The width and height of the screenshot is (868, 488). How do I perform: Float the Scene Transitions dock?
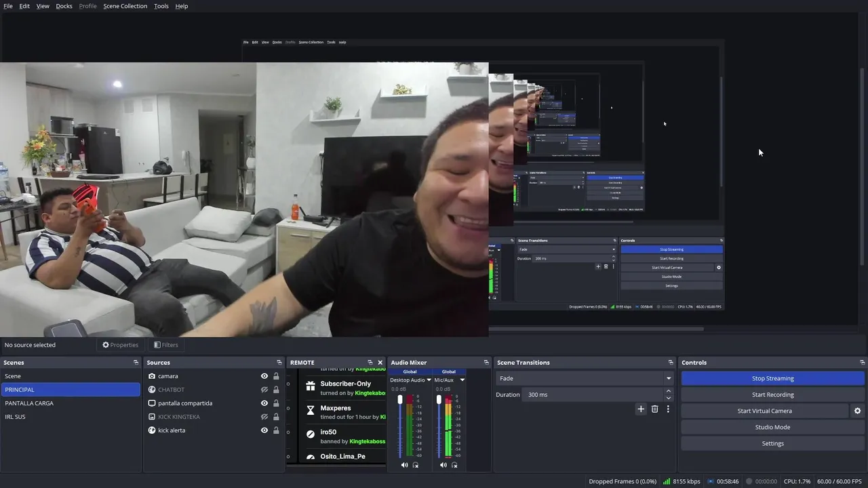point(671,363)
